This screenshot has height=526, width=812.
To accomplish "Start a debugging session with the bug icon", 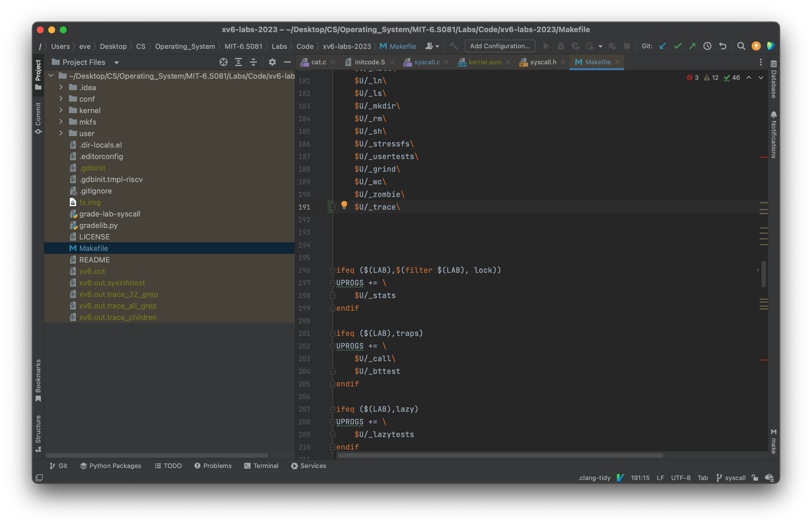I will point(561,46).
